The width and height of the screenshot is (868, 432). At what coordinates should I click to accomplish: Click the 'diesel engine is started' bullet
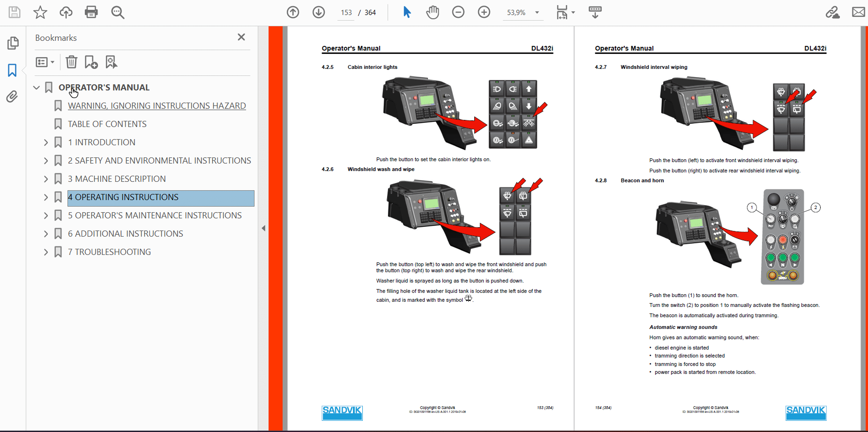[x=682, y=348]
